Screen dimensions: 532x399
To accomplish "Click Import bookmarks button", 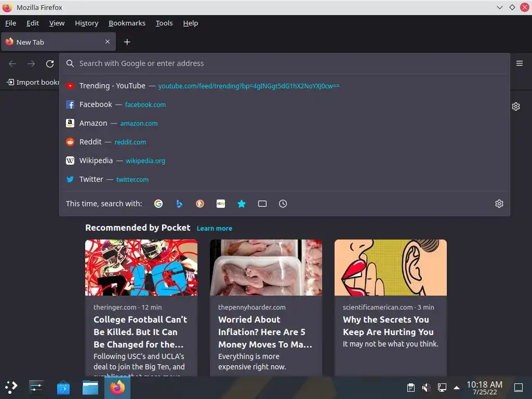I will point(33,82).
